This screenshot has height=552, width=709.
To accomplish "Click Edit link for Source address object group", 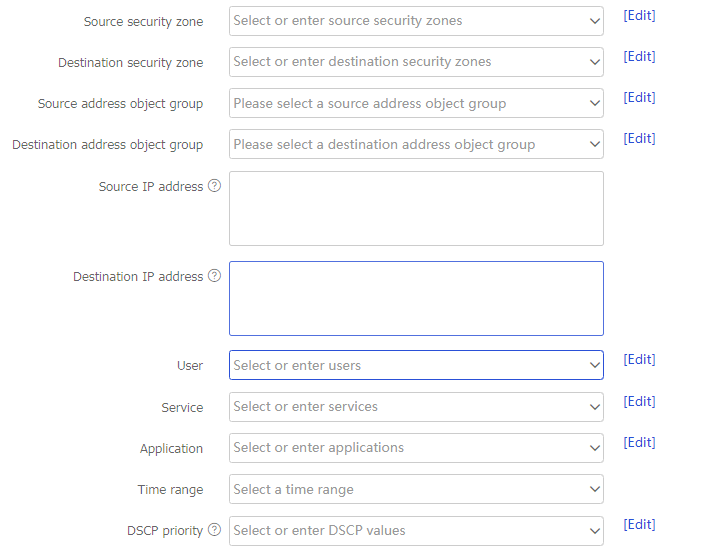I will pyautogui.click(x=639, y=98).
